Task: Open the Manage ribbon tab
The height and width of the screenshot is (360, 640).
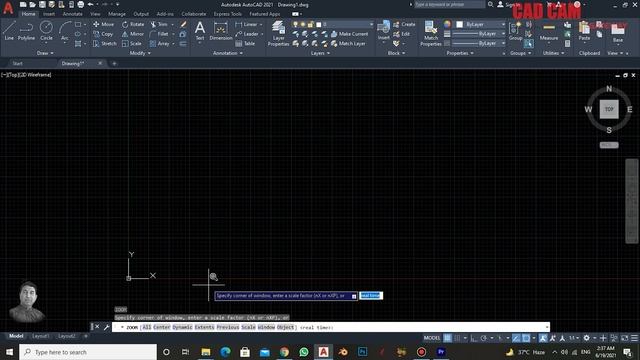Action: 117,14
